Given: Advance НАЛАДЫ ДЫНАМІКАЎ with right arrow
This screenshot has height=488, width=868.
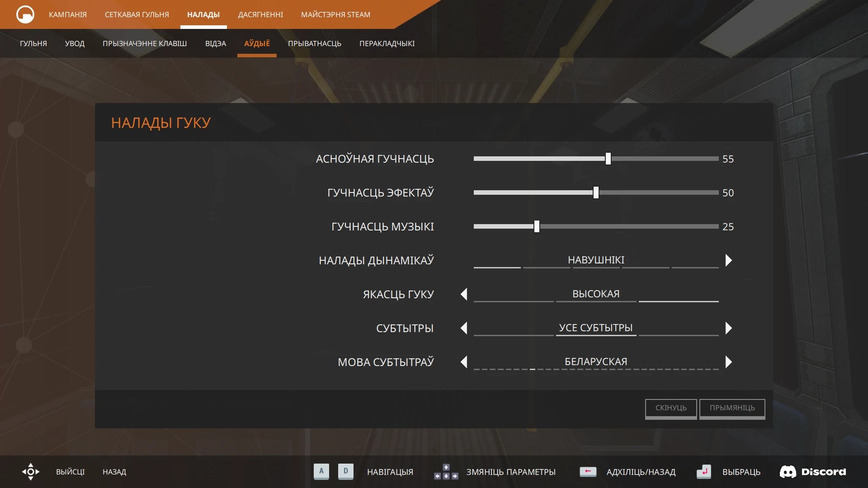Looking at the screenshot, I should tap(728, 260).
